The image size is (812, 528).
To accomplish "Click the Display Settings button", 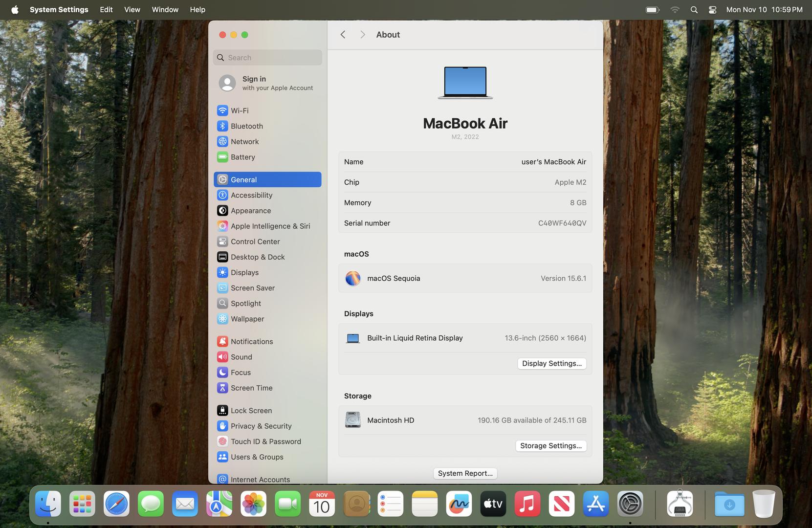I will click(551, 363).
